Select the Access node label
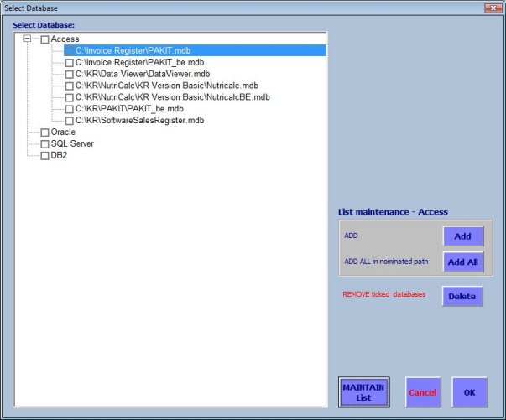 tap(65, 39)
